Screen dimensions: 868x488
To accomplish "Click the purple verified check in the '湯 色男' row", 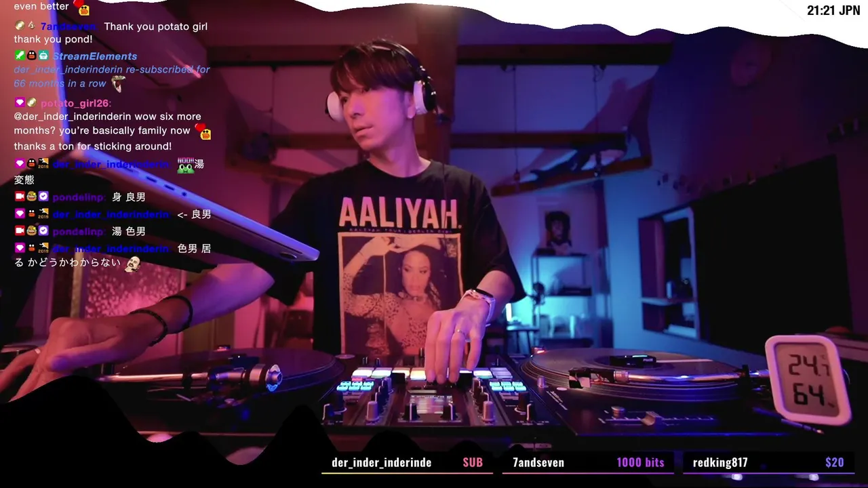I will pos(43,231).
